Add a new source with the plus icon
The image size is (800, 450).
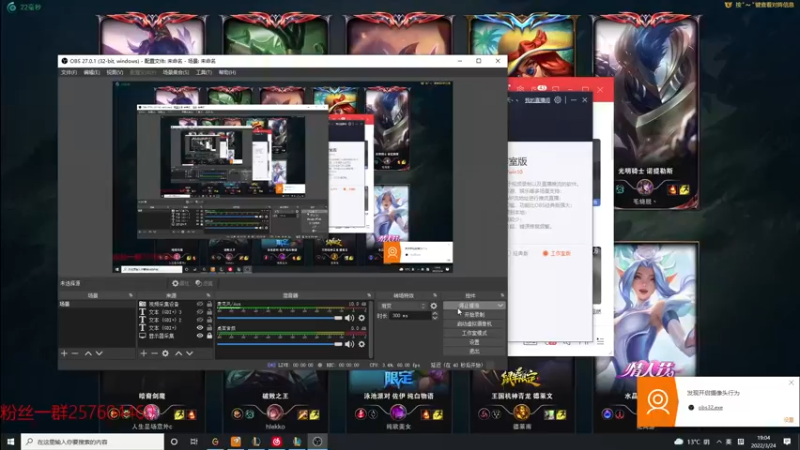pyautogui.click(x=143, y=353)
